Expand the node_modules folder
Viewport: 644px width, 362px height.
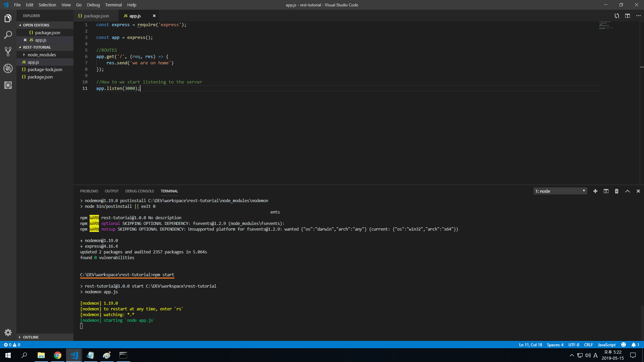tap(45, 55)
